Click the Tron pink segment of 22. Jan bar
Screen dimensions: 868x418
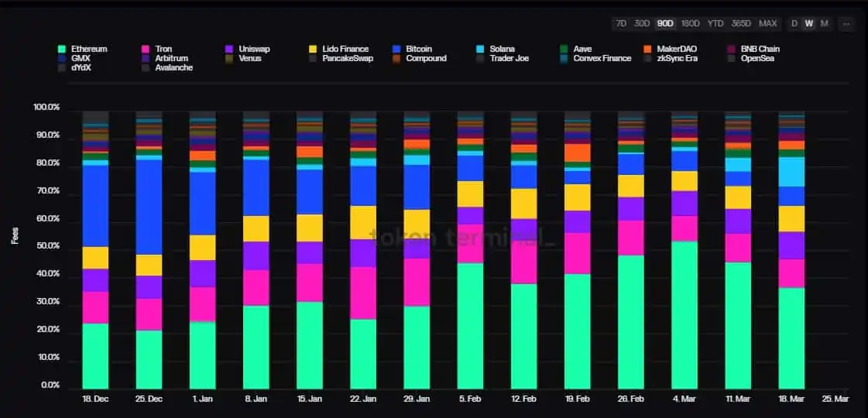point(363,293)
